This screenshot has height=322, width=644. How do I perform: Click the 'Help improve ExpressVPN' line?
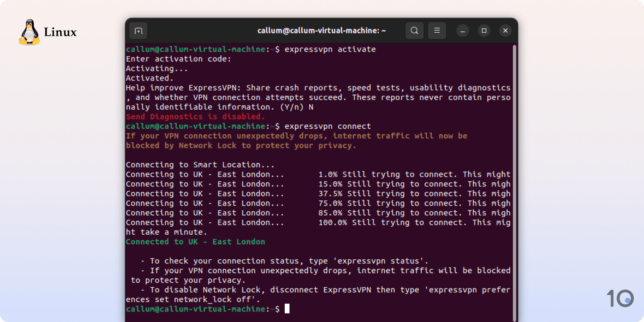(318, 88)
